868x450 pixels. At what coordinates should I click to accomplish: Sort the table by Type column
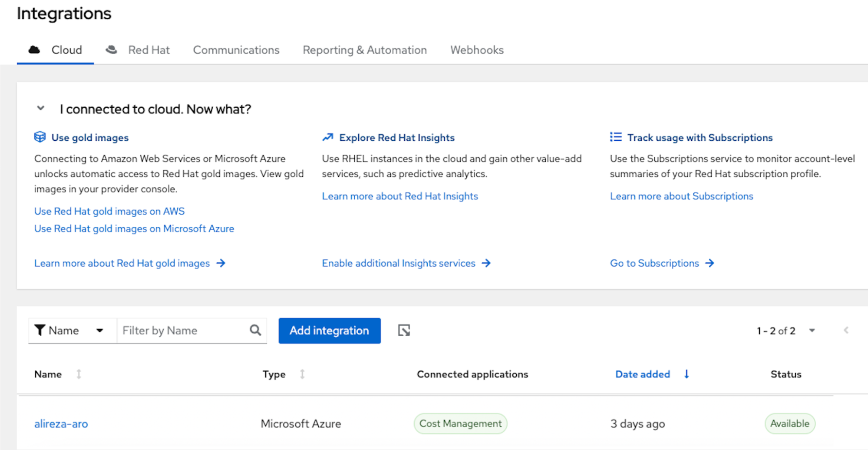tap(284, 374)
